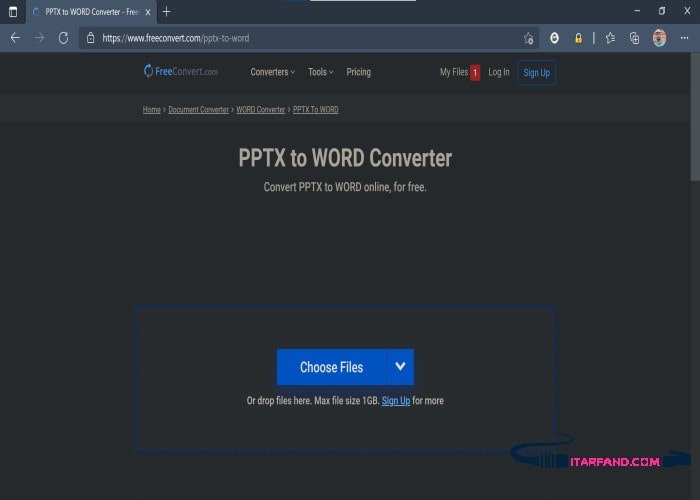Click the address bar URL field
The width and height of the screenshot is (700, 500).
click(300, 38)
